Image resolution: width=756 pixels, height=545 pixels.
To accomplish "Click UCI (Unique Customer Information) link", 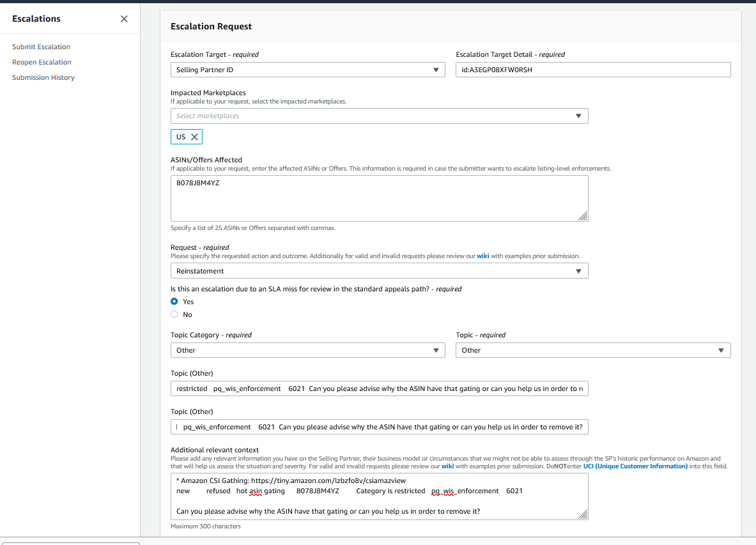I will pos(635,466).
